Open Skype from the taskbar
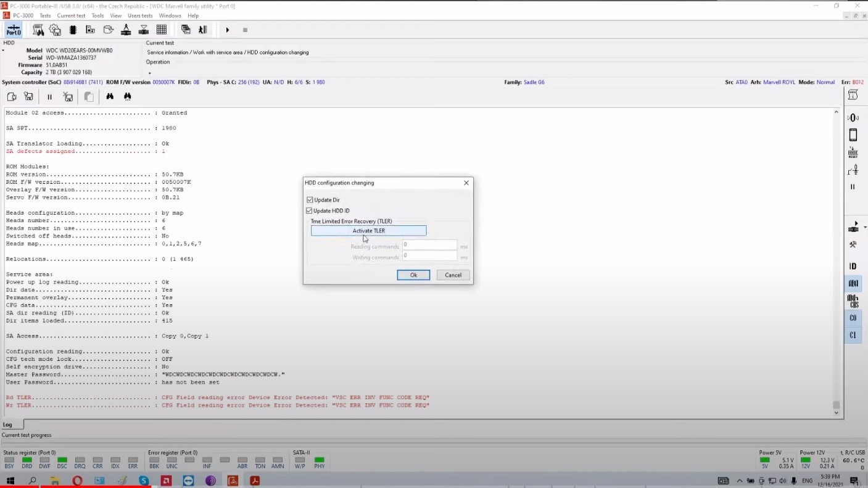Screen dimensions: 868x488 (144, 481)
